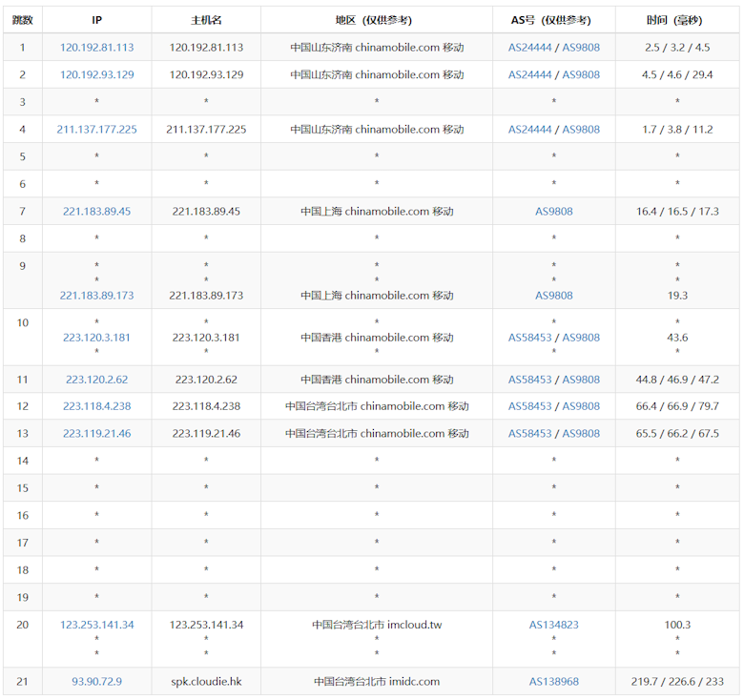Select hostname text 223.120.2.62
The height and width of the screenshot is (700, 744).
206,380
